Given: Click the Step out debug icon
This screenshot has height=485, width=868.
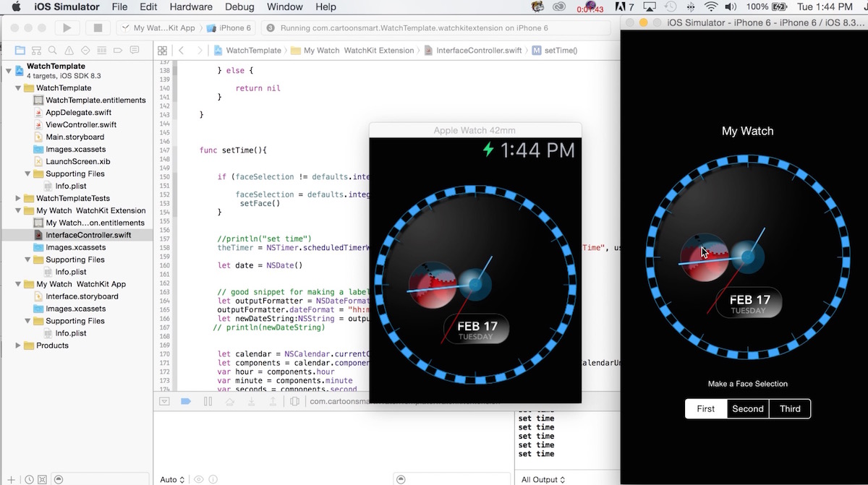Looking at the screenshot, I should [x=273, y=401].
